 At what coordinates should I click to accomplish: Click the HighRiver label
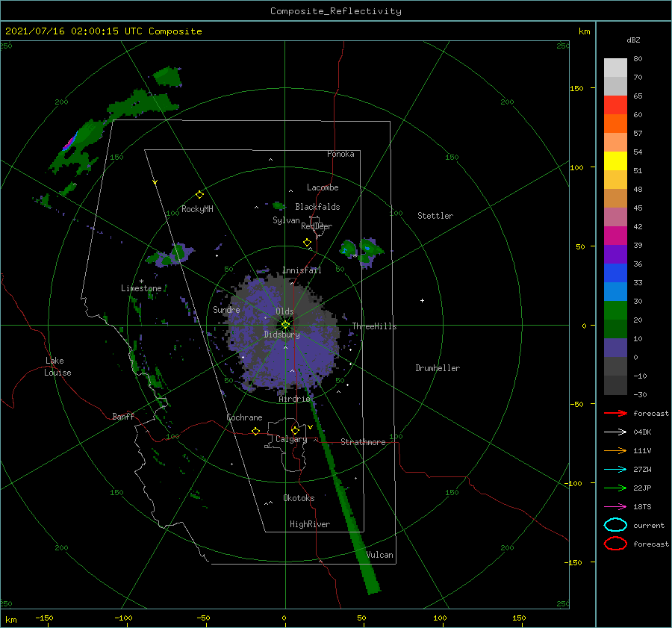pos(310,524)
